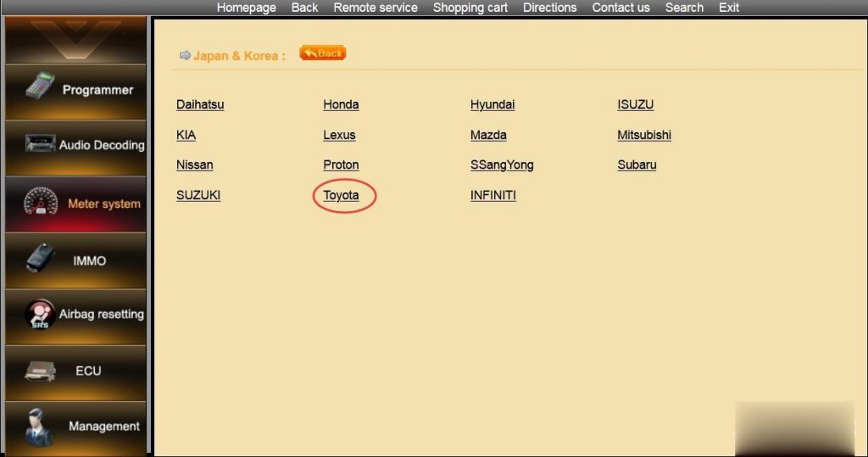The width and height of the screenshot is (868, 457).
Task: Open the ISUZU brand link
Action: pos(636,104)
